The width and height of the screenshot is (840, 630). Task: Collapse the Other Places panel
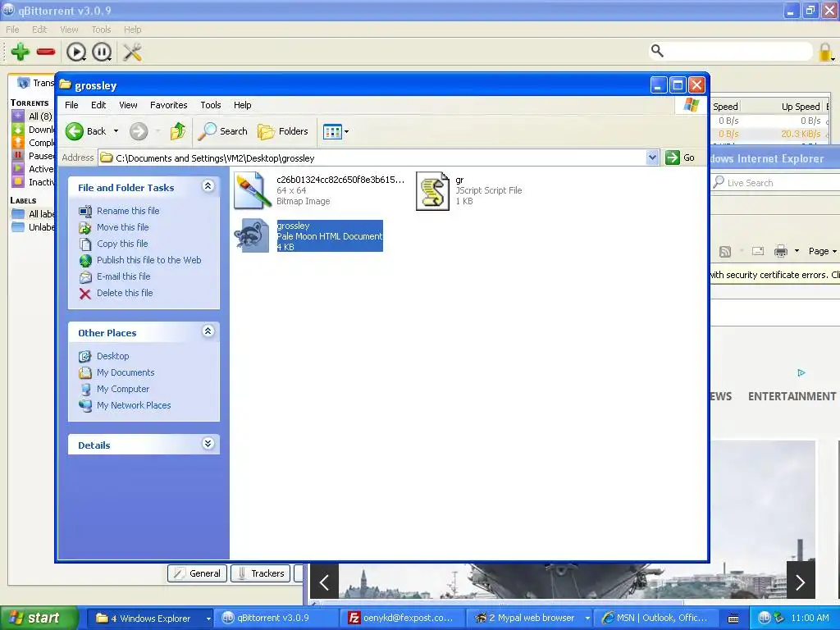pyautogui.click(x=208, y=331)
